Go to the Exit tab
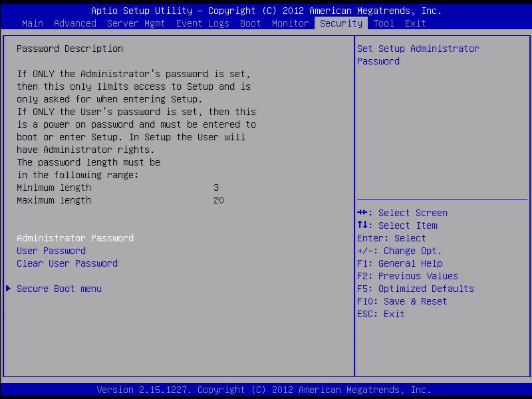Screen dimensions: 532x399 tap(415, 23)
